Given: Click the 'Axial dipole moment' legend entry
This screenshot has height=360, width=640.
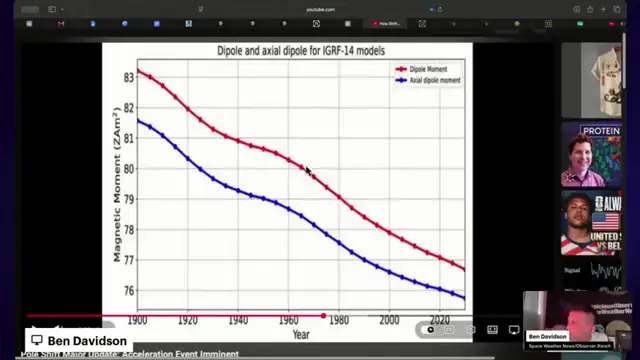Looking at the screenshot, I should [428, 80].
